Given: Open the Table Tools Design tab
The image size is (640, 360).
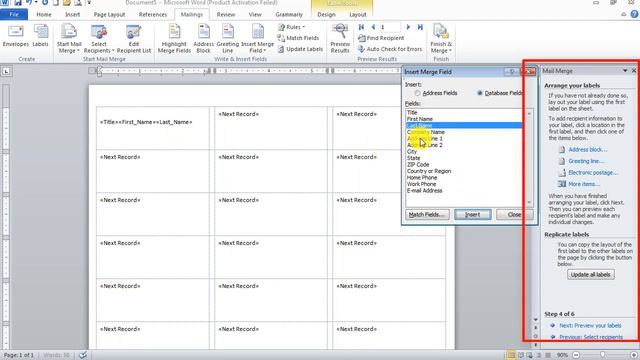Looking at the screenshot, I should (x=326, y=14).
